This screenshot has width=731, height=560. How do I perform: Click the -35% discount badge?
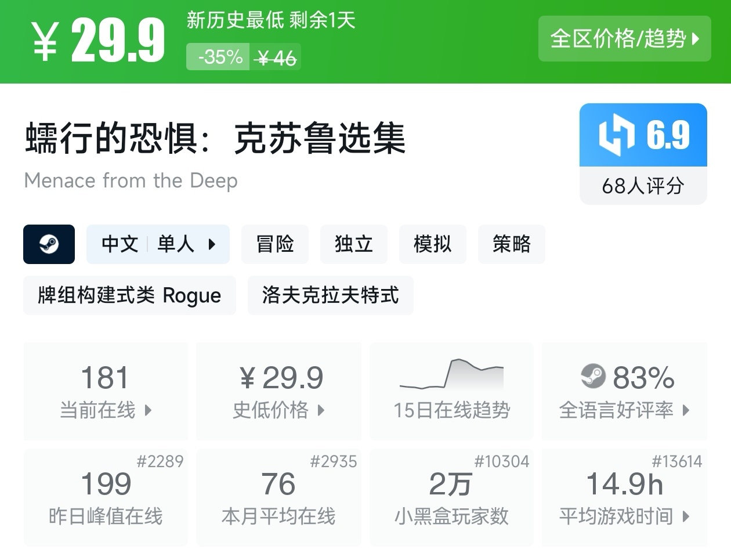pos(219,57)
